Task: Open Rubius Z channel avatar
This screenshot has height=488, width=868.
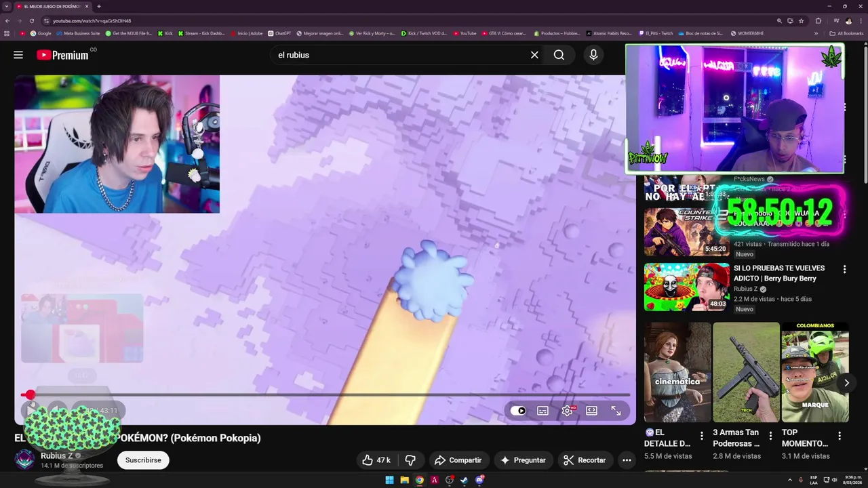Action: point(25,460)
